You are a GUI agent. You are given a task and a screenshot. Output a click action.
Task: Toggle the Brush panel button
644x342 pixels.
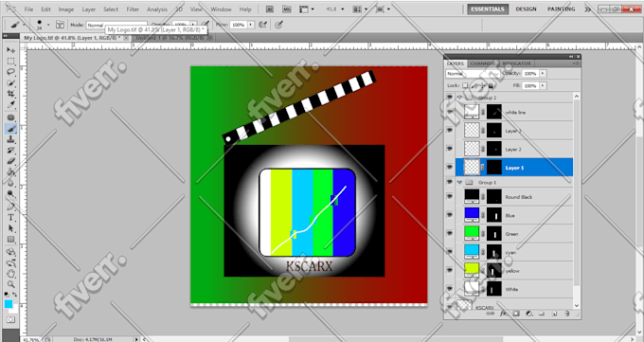pyautogui.click(x=60, y=25)
